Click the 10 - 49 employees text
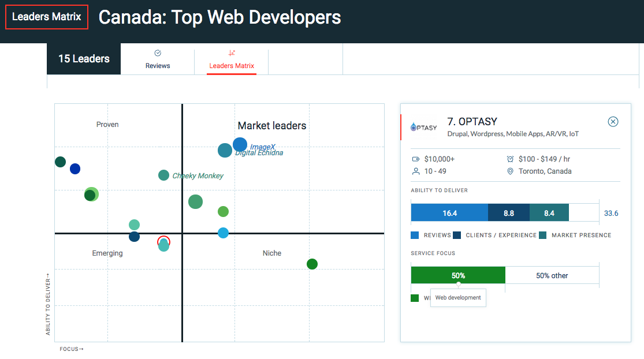644x359 pixels. point(435,171)
